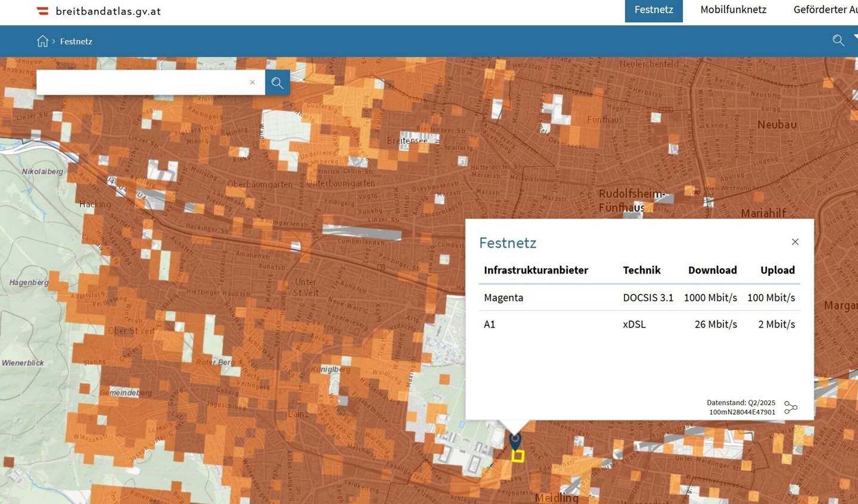Select the Magenta provider row
Image resolution: width=858 pixels, height=504 pixels.
639,297
